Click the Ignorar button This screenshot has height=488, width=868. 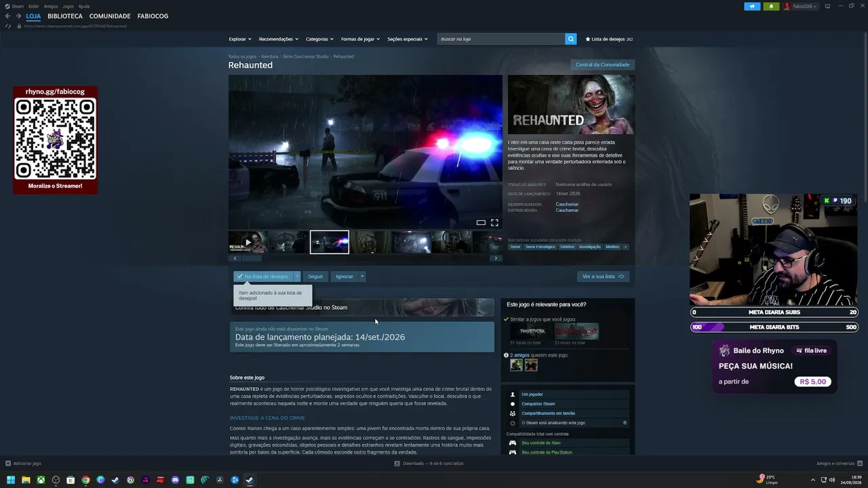coord(344,277)
